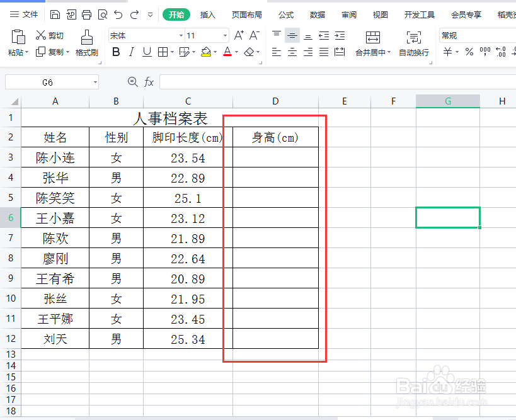Image resolution: width=516 pixels, height=420 pixels.
Task: Click the currency format icon
Action: (x=447, y=52)
